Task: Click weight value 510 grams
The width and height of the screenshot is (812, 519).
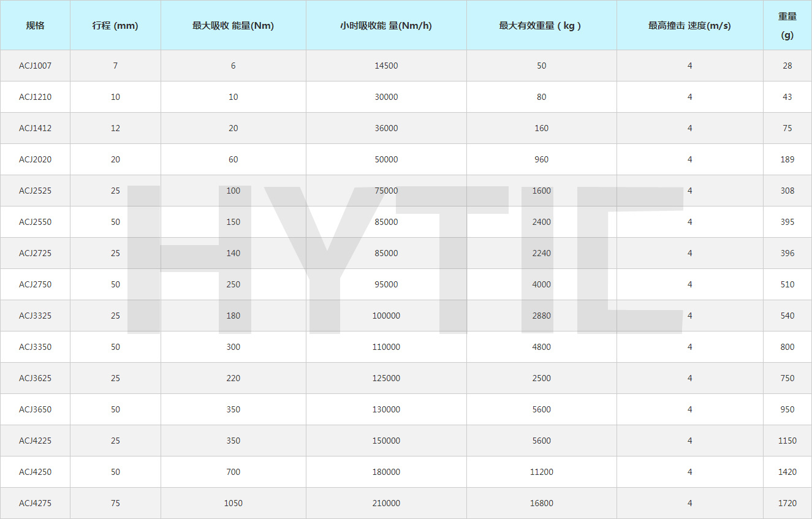Action: pyautogui.click(x=787, y=284)
